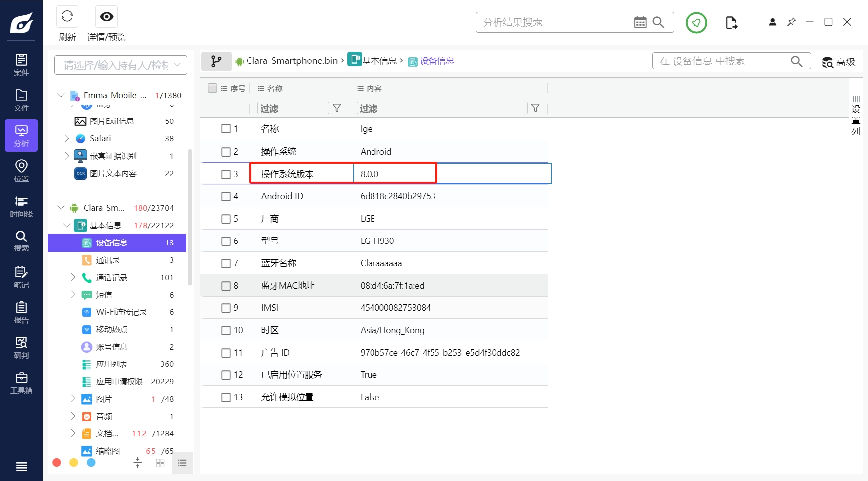Image resolution: width=868 pixels, height=481 pixels.
Task: Select 应用列表 in the tree
Action: click(112, 364)
